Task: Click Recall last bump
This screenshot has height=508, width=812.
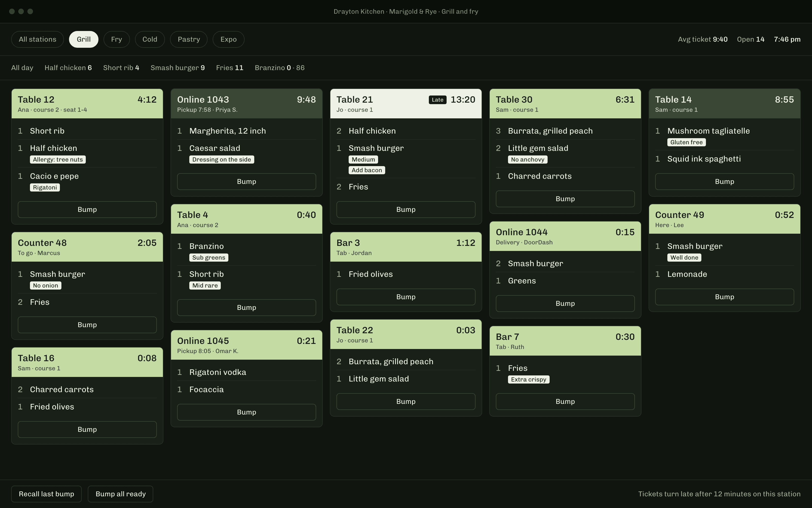Action: (x=46, y=494)
